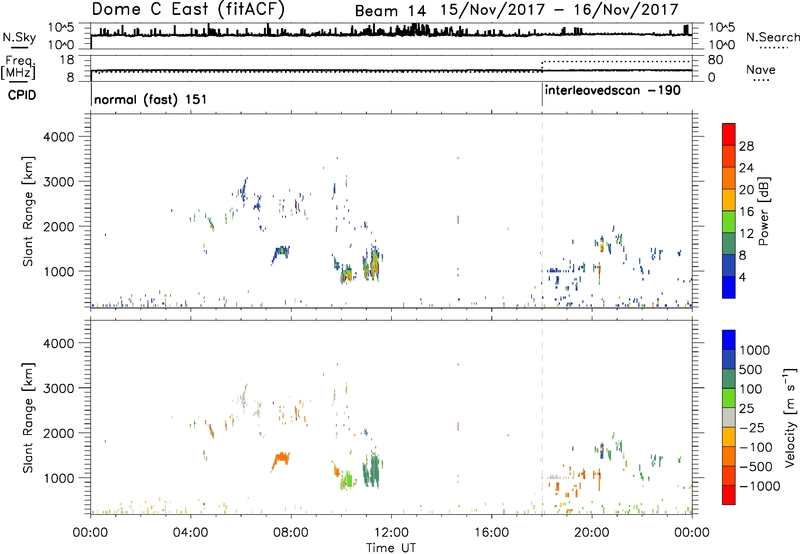800x554 pixels.
Task: Click the "Dome C East (fitACF)" title
Action: point(188,9)
